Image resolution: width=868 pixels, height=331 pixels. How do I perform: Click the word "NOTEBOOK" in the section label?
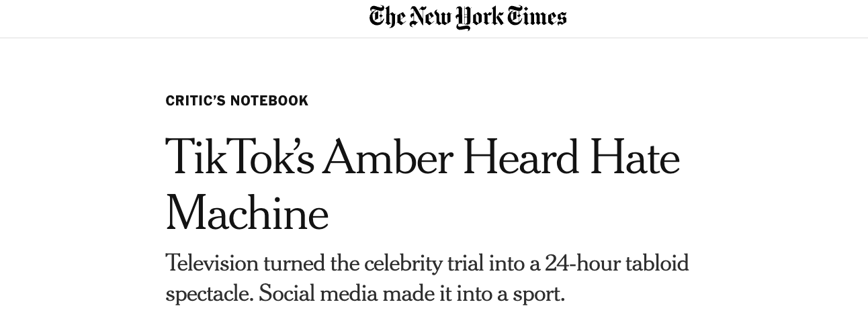269,101
